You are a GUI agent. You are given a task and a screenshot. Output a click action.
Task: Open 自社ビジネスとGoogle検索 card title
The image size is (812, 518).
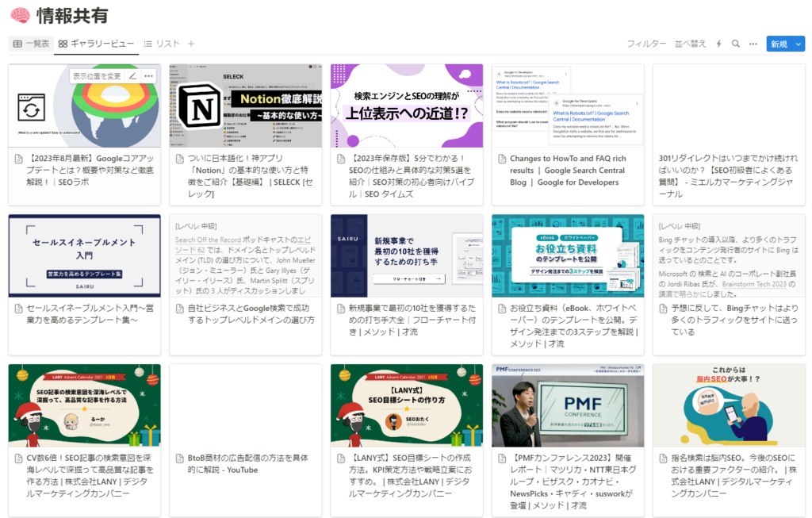pyautogui.click(x=251, y=314)
